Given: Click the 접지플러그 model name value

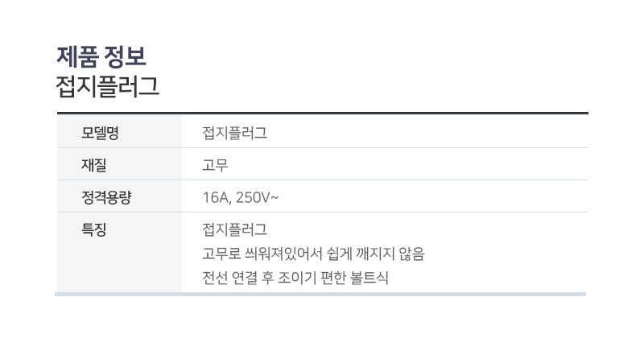Looking at the screenshot, I should click(x=234, y=133).
